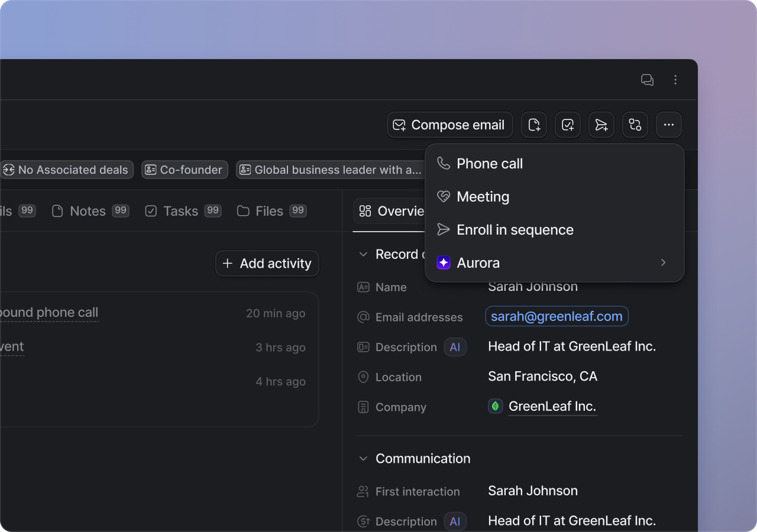Click the Notes page icon
The height and width of the screenshot is (532, 757).
[57, 211]
